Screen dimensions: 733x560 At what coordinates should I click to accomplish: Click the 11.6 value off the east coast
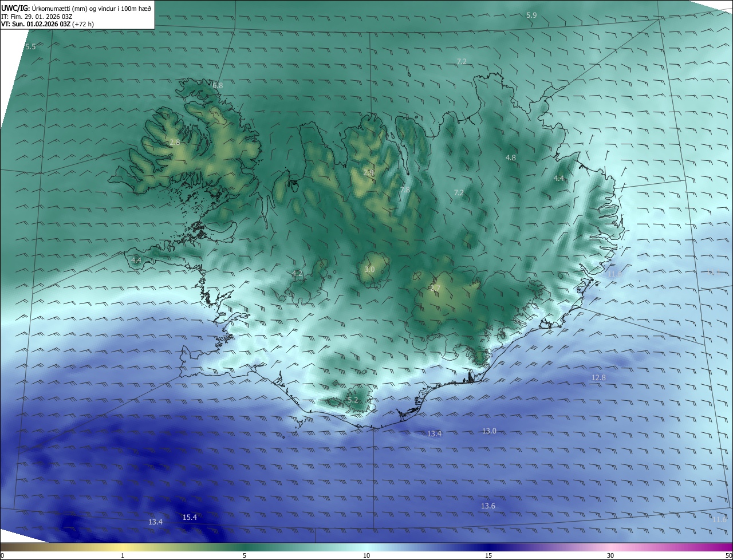(x=615, y=274)
